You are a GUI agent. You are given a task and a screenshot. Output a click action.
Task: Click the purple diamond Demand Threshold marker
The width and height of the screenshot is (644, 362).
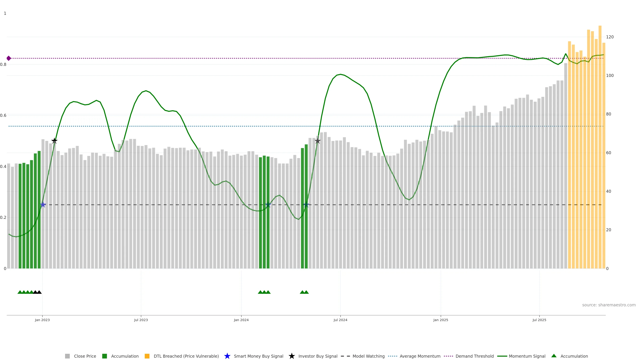click(9, 58)
